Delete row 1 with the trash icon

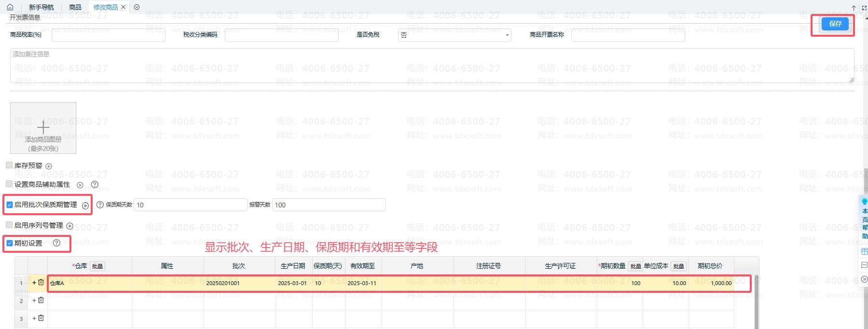[41, 282]
